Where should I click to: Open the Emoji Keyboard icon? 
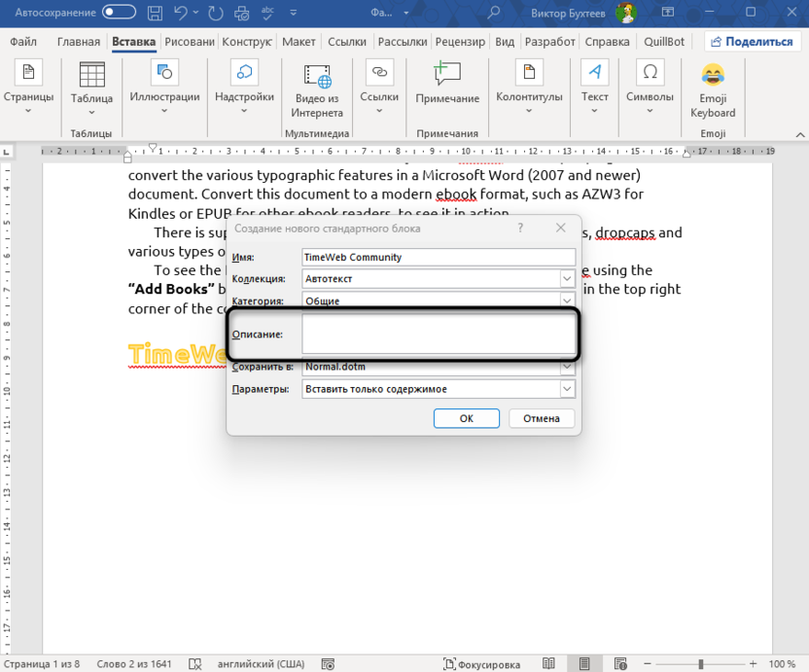(x=712, y=75)
